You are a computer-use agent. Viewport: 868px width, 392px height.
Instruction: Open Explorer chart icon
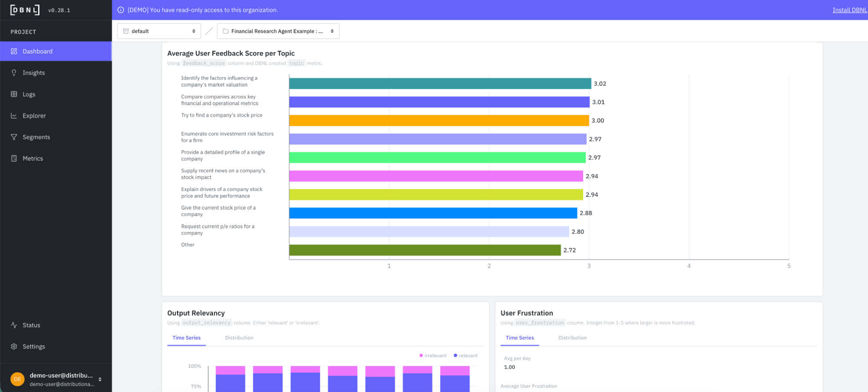[14, 116]
